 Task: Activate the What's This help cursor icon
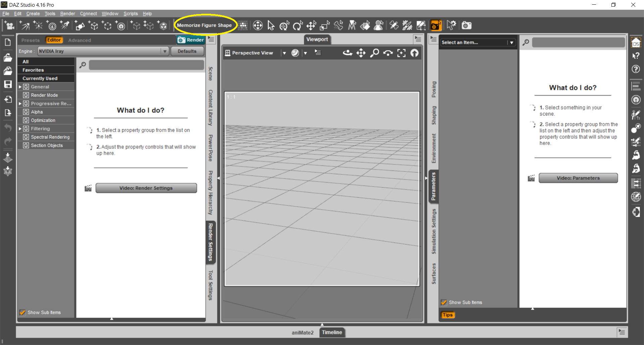coord(636,56)
